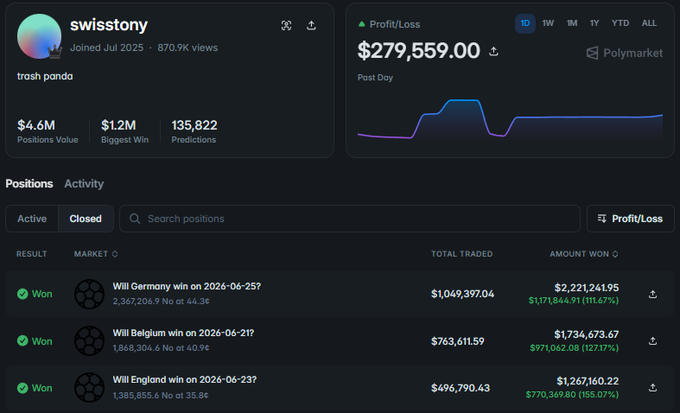680x413 pixels.
Task: Click the crown badge on avatar
Action: [x=55, y=52]
